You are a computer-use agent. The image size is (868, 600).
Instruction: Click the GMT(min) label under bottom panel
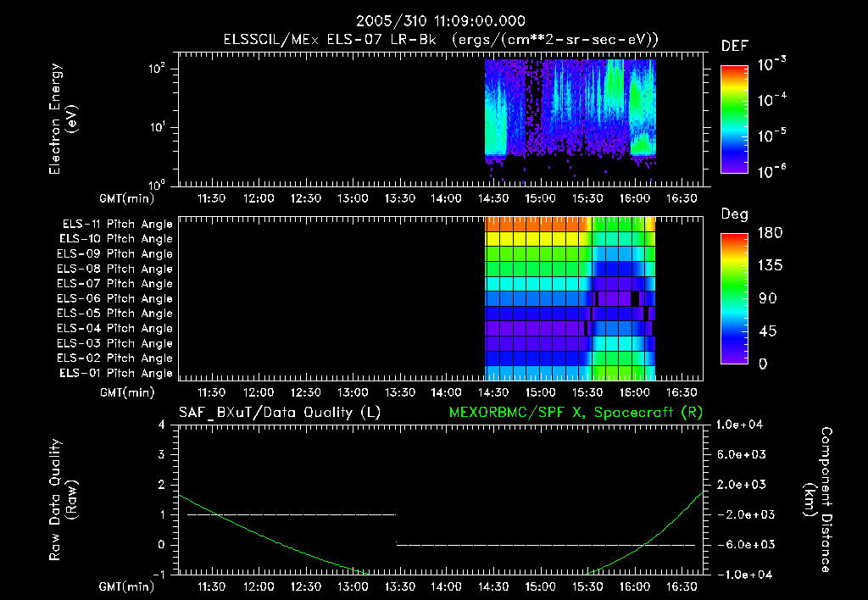[x=127, y=586]
